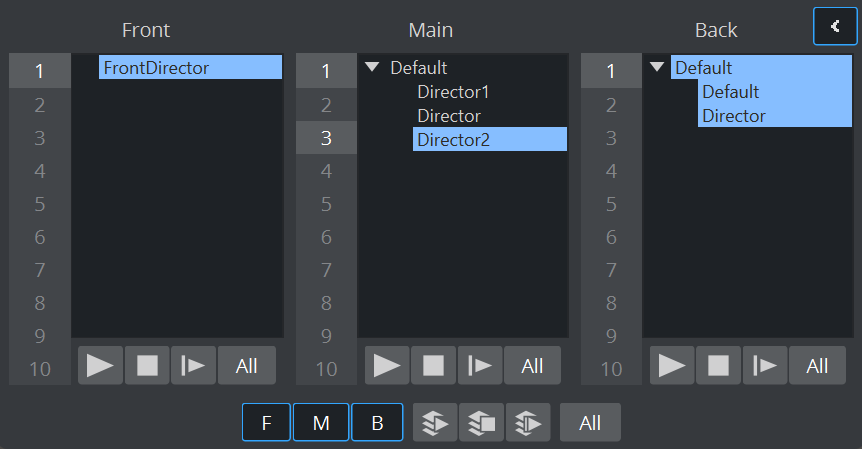Click the play all layers icon
Image resolution: width=862 pixels, height=449 pixels.
pos(436,423)
